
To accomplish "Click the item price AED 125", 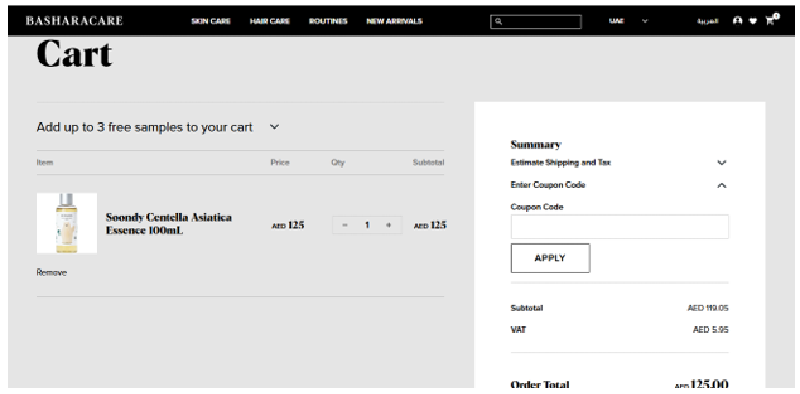I will coord(287,225).
